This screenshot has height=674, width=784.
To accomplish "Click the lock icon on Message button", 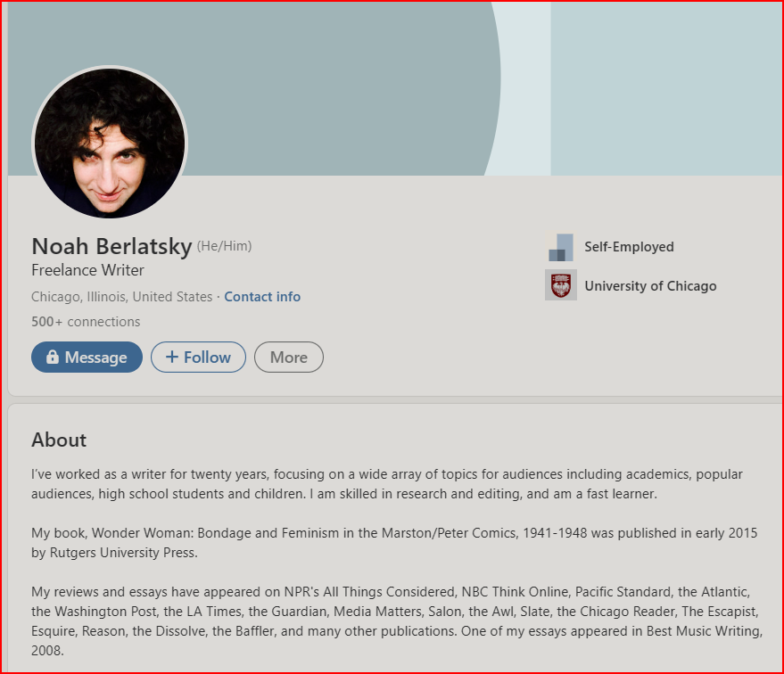I will (53, 357).
